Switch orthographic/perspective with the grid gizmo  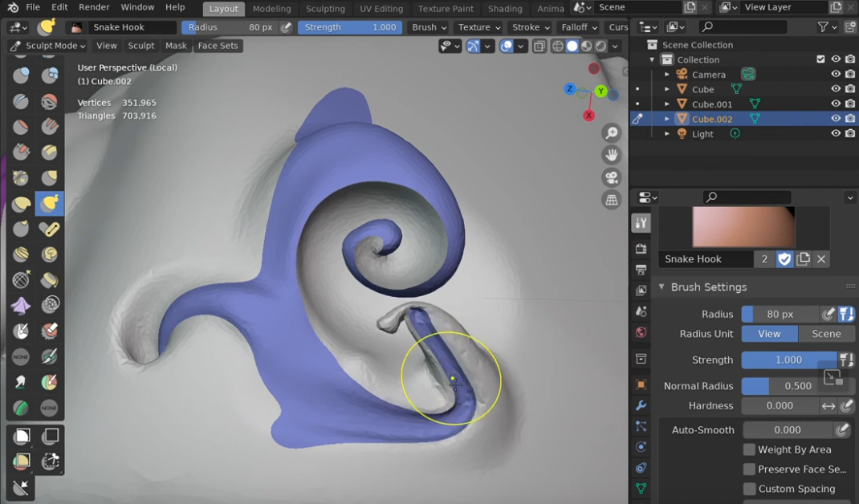point(612,200)
